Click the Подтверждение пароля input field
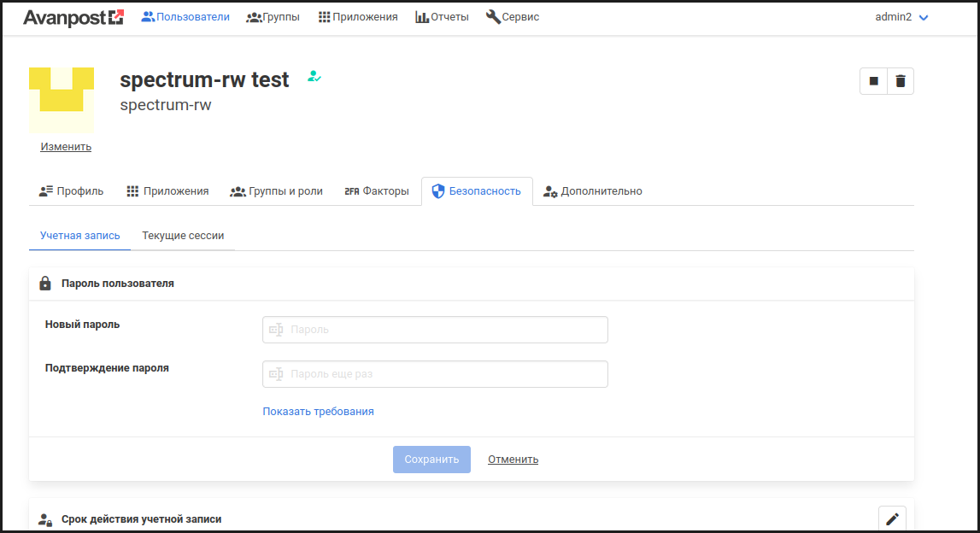This screenshot has height=533, width=980. pyautogui.click(x=435, y=373)
